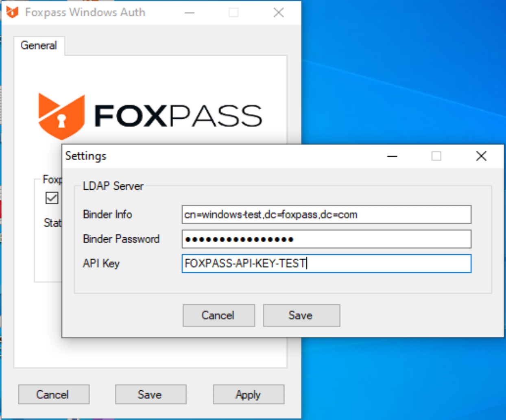Click the Settings dialog title bar
Viewport: 506px width, 420px height.
(244, 156)
